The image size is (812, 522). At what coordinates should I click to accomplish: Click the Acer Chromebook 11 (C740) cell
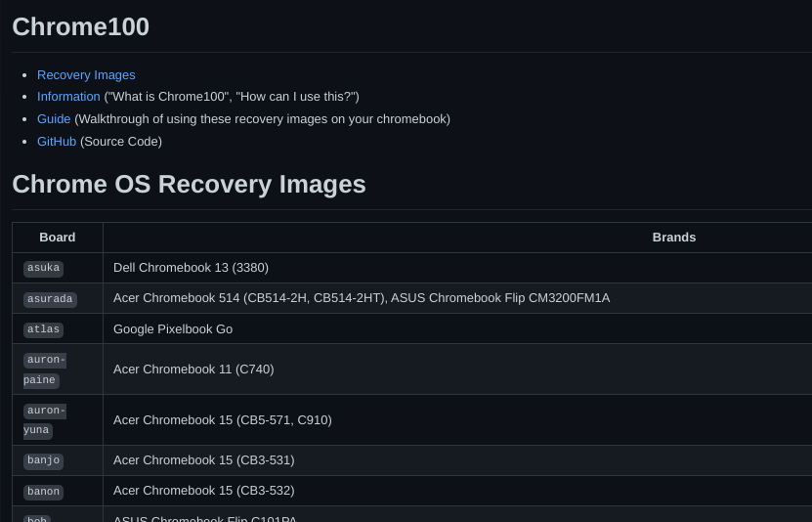click(193, 370)
